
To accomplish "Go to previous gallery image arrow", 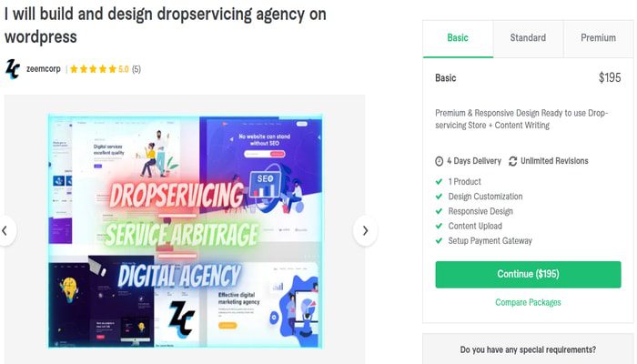I will click(x=5, y=231).
